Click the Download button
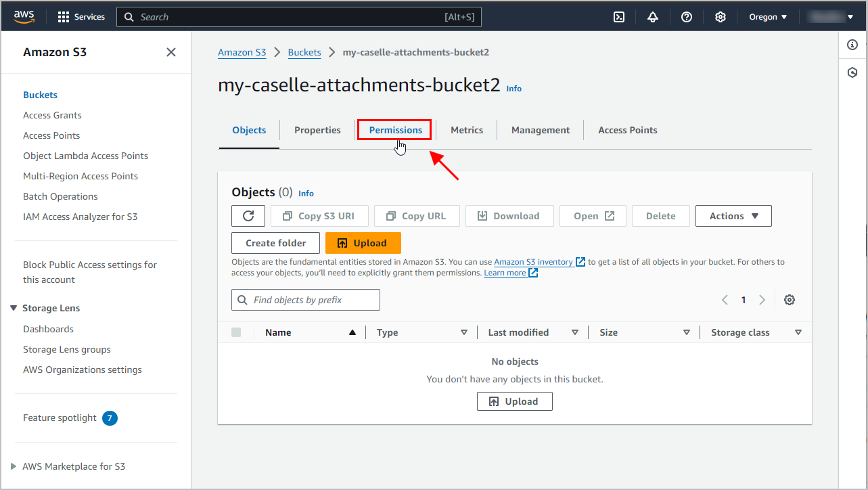The width and height of the screenshot is (868, 490). [509, 216]
